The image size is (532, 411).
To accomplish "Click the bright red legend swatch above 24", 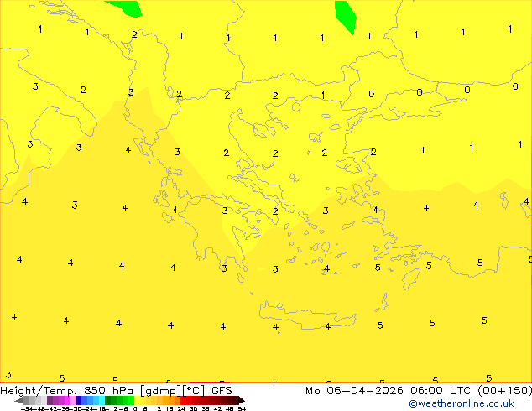I will (x=183, y=400).
